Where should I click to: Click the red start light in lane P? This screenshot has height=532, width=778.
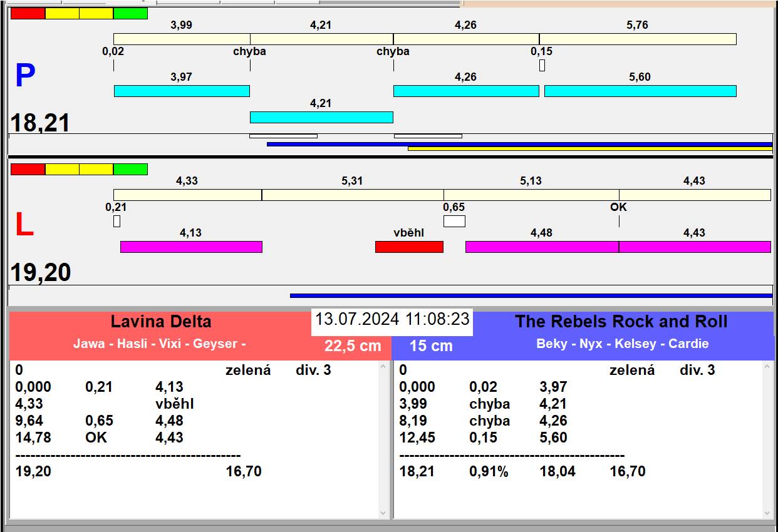(x=28, y=13)
